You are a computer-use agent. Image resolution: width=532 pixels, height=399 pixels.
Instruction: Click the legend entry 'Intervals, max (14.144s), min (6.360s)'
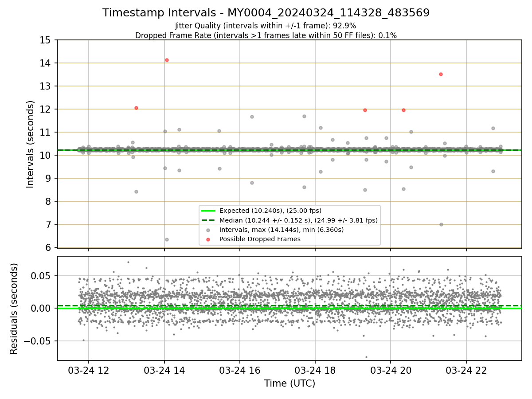[282, 230]
